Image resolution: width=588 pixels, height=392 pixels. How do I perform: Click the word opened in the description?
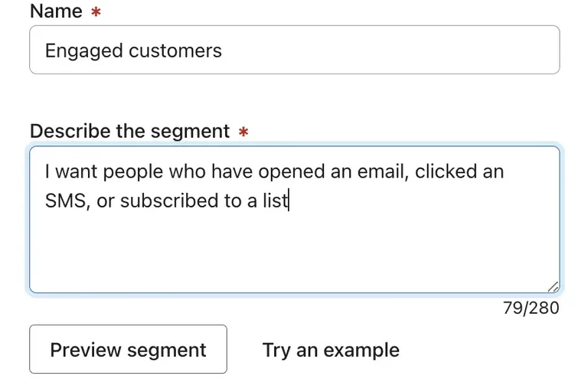pyautogui.click(x=292, y=171)
